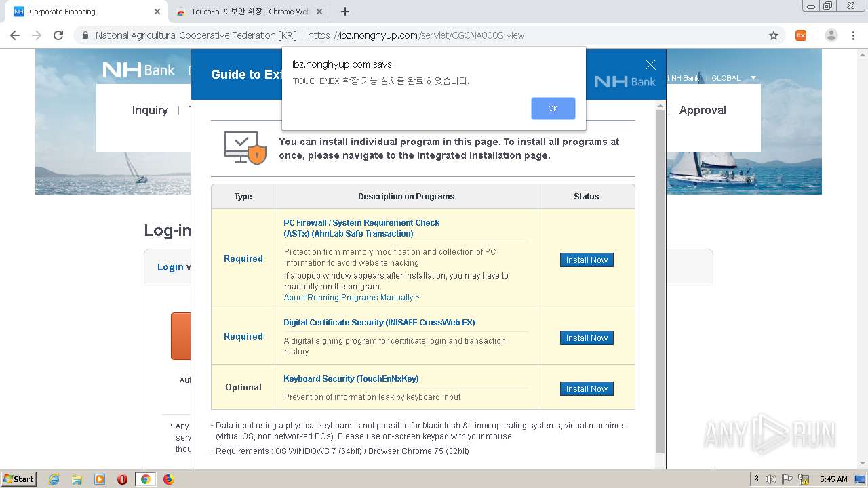Open the red Opera icon in taskbar
This screenshot has height=488, width=868.
pyautogui.click(x=122, y=479)
